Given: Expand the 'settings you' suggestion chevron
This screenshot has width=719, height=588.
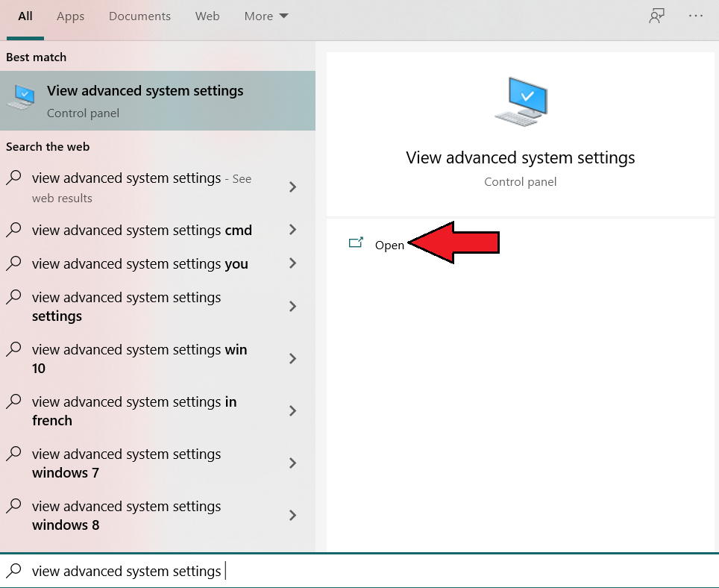Looking at the screenshot, I should pos(293,263).
